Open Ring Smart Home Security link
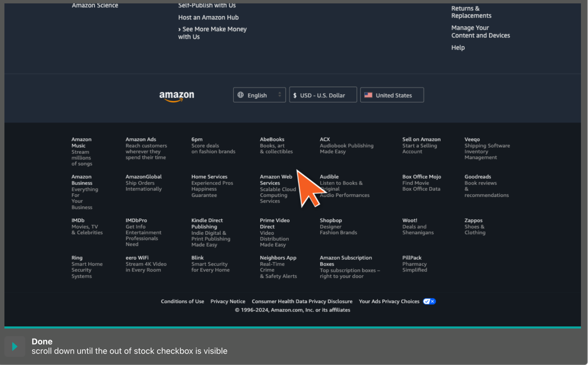Image resolution: width=588 pixels, height=365 pixels. point(87,267)
